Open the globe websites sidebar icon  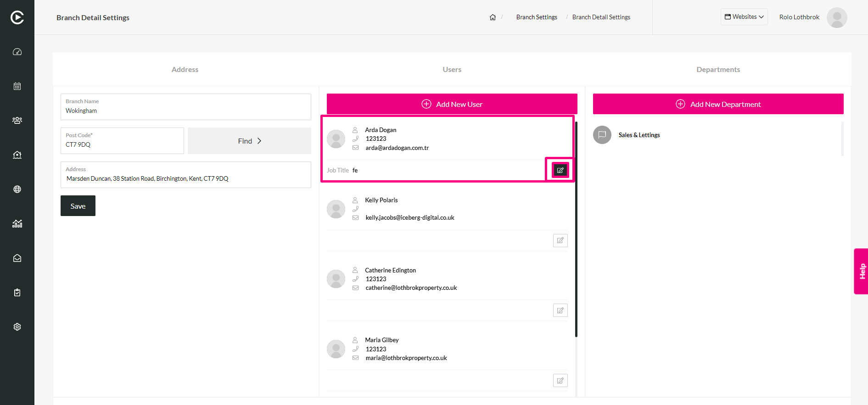click(x=17, y=189)
